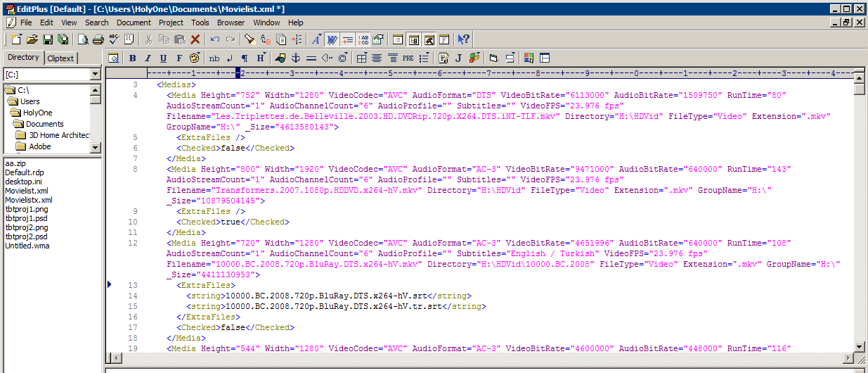Screen dimensions: 868x373
Task: Open the Edit menu
Action: (46, 23)
